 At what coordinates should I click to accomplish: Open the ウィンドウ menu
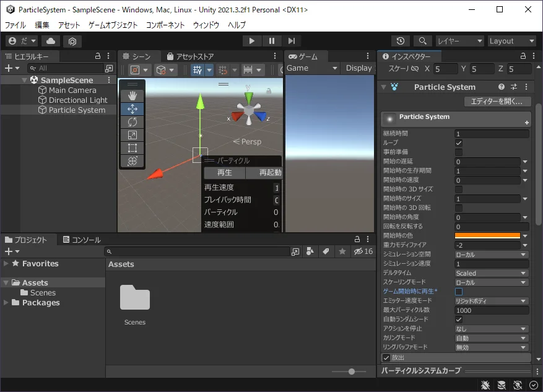click(206, 25)
